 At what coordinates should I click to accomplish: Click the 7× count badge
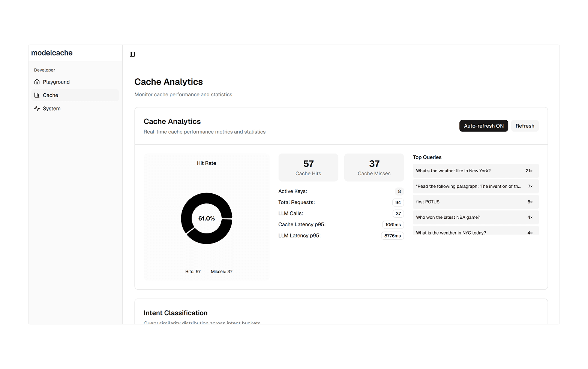tap(530, 186)
